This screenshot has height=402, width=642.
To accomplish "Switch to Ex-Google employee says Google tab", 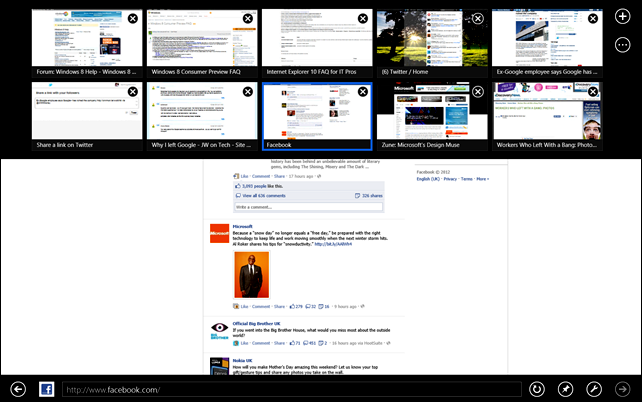I will (x=547, y=43).
